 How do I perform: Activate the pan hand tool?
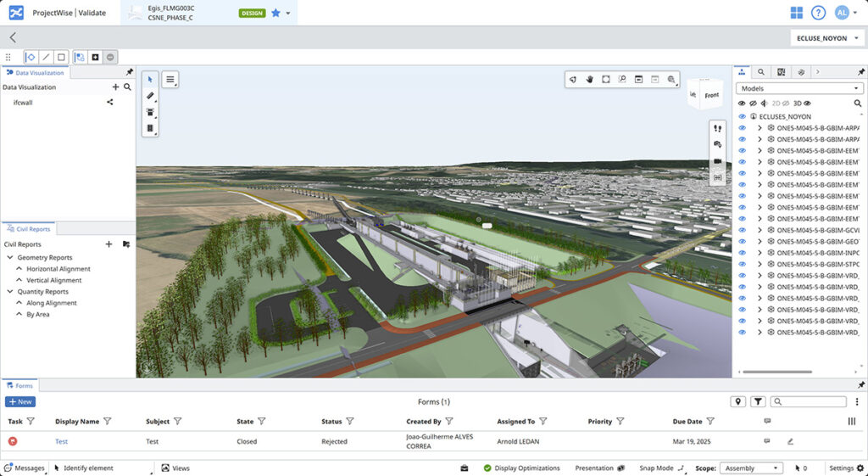(x=589, y=79)
